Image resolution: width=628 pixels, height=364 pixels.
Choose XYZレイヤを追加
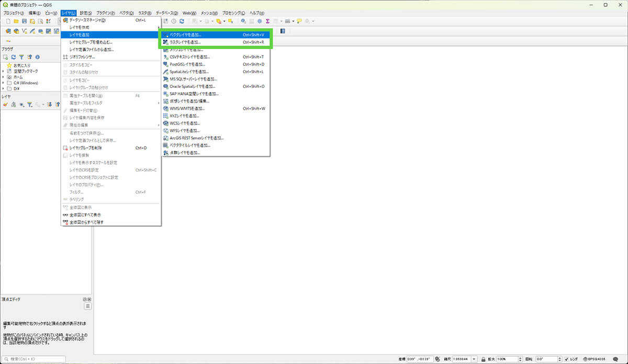pos(215,116)
